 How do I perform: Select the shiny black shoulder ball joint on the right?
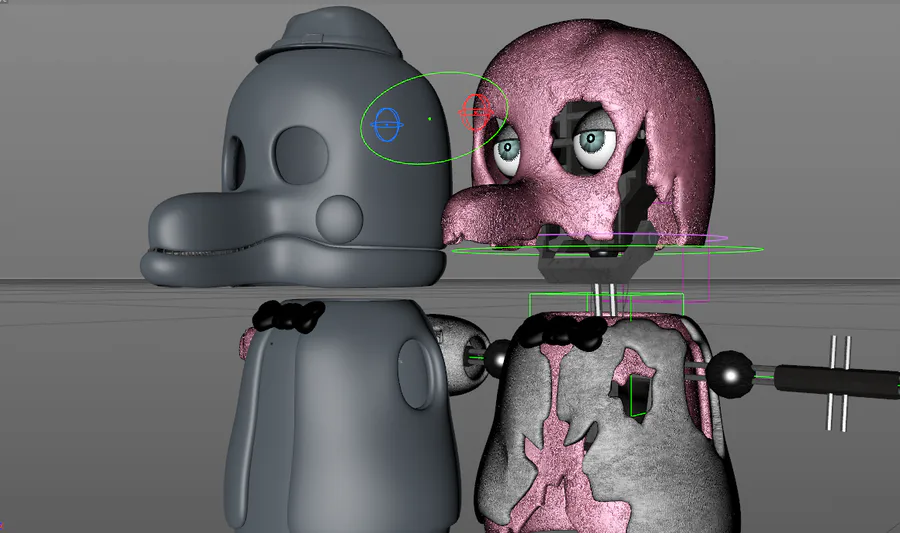coord(731,375)
